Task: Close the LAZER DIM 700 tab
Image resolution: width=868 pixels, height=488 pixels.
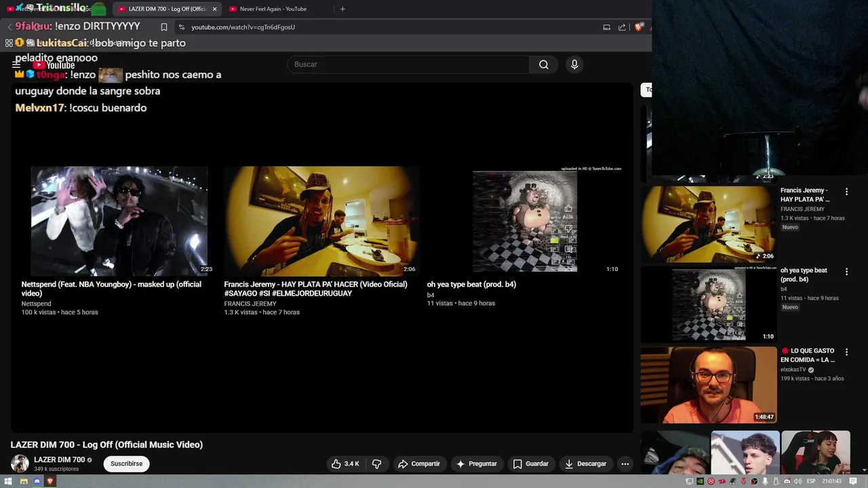Action: (x=214, y=9)
